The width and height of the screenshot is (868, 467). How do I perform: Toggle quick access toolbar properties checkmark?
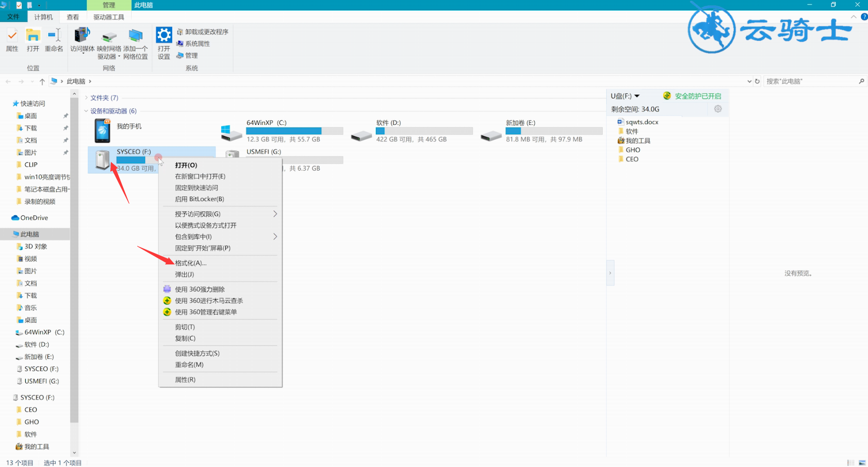click(19, 5)
